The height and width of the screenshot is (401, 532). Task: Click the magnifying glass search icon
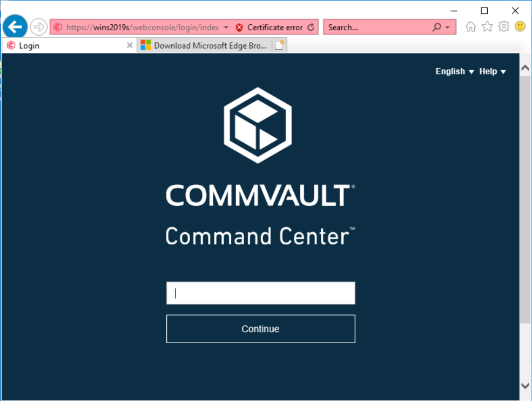point(436,27)
